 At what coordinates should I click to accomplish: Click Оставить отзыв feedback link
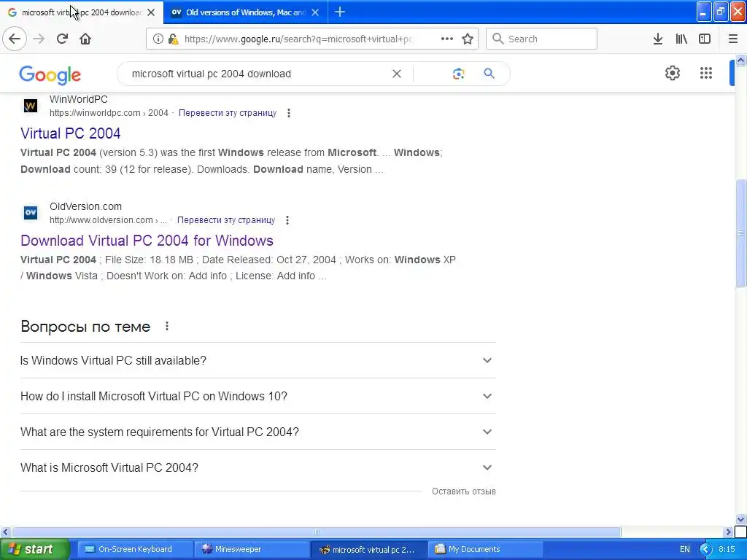point(463,491)
